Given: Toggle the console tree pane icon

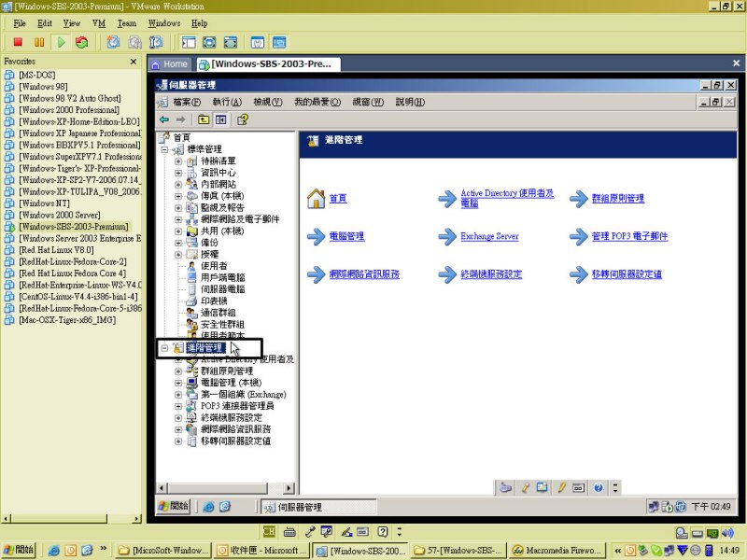Looking at the screenshot, I should (x=220, y=119).
